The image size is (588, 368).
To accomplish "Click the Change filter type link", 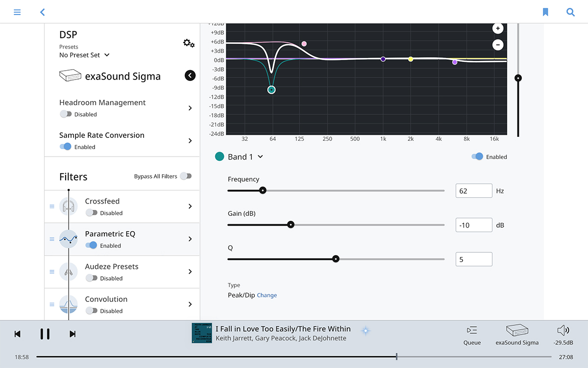I will (267, 295).
